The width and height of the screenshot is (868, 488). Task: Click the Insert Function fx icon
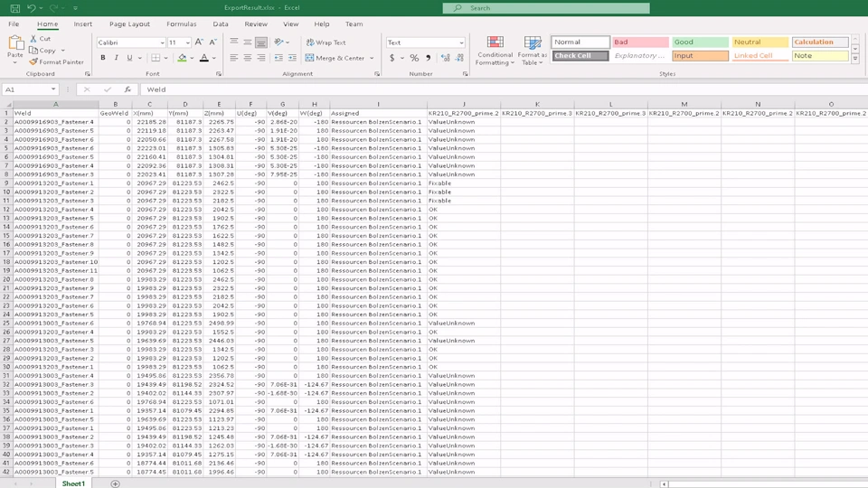point(127,89)
